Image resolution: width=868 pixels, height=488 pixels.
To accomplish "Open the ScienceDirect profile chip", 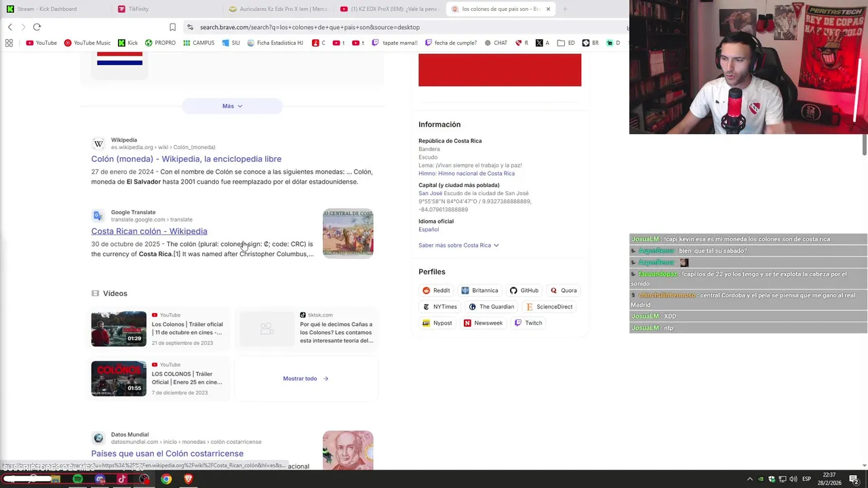I will coord(549,306).
